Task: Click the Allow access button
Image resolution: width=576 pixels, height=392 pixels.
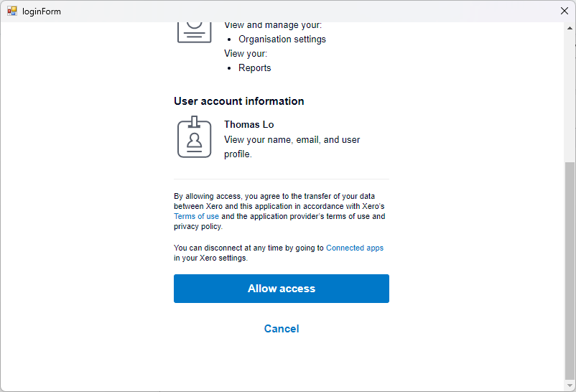Action: [282, 289]
